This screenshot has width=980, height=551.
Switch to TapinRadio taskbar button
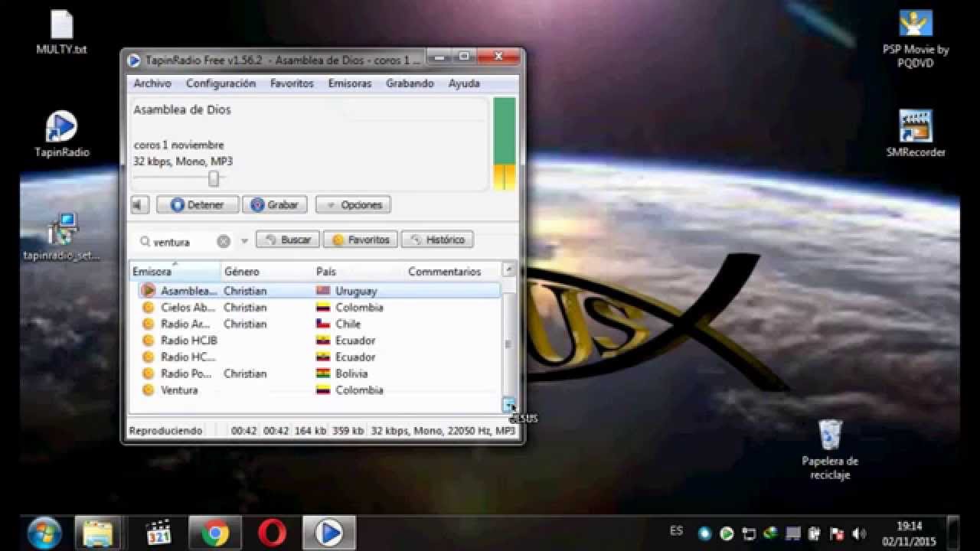[329, 533]
